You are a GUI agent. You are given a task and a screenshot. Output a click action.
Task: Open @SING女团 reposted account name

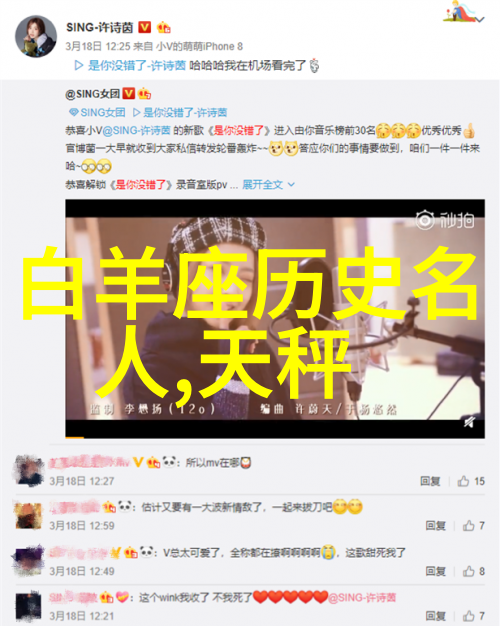tap(93, 94)
